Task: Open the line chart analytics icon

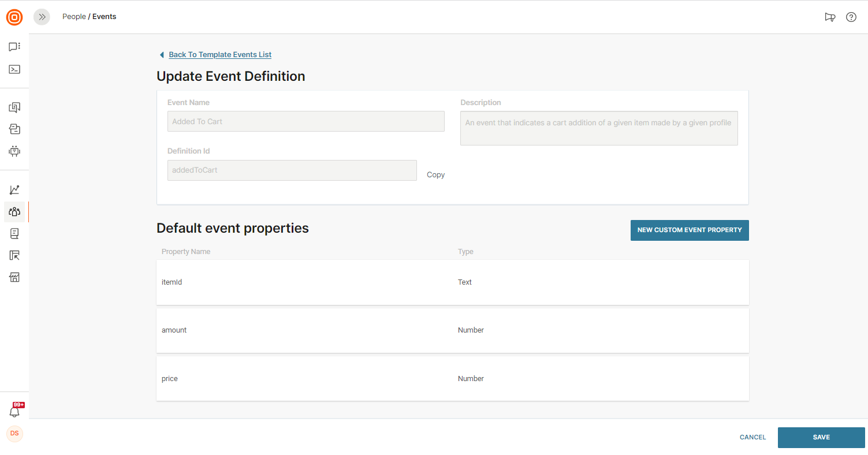Action: pos(14,190)
